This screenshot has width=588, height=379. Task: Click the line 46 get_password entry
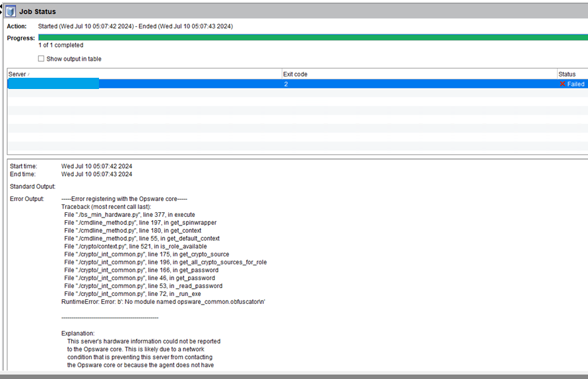139,278
